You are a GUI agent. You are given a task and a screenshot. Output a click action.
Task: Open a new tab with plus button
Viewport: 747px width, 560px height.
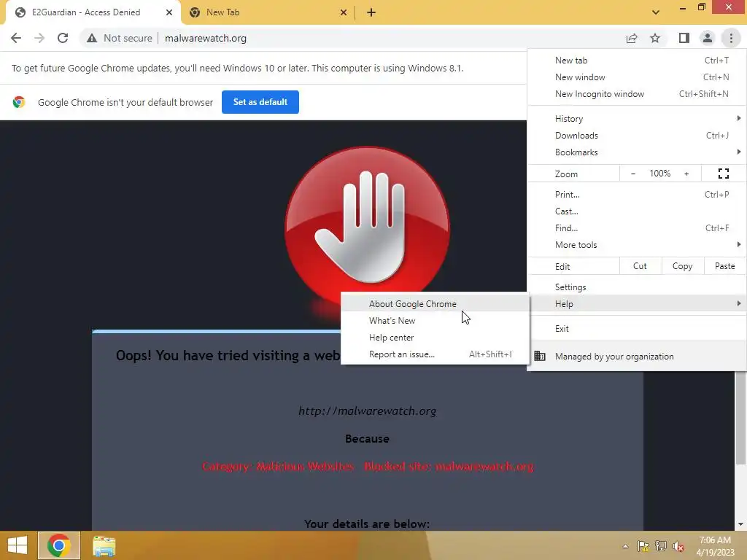tap(371, 12)
